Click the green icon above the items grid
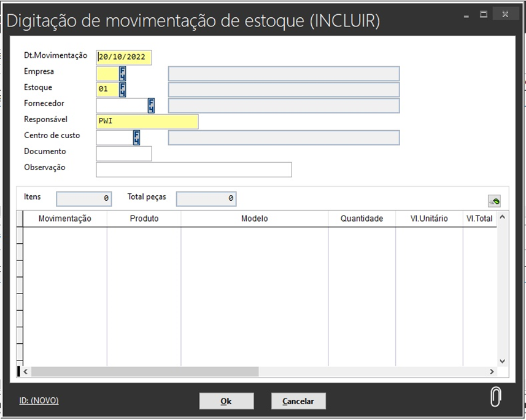 coord(494,201)
